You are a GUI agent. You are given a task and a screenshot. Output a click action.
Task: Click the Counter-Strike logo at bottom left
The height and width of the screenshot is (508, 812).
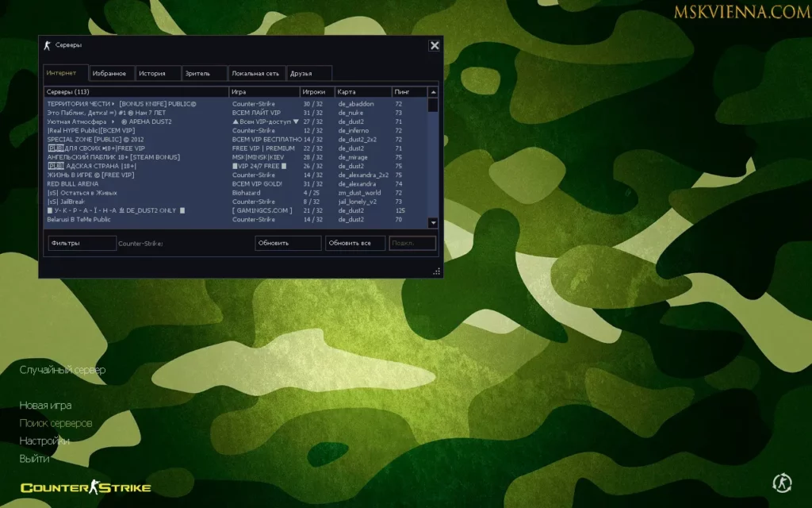tap(86, 487)
